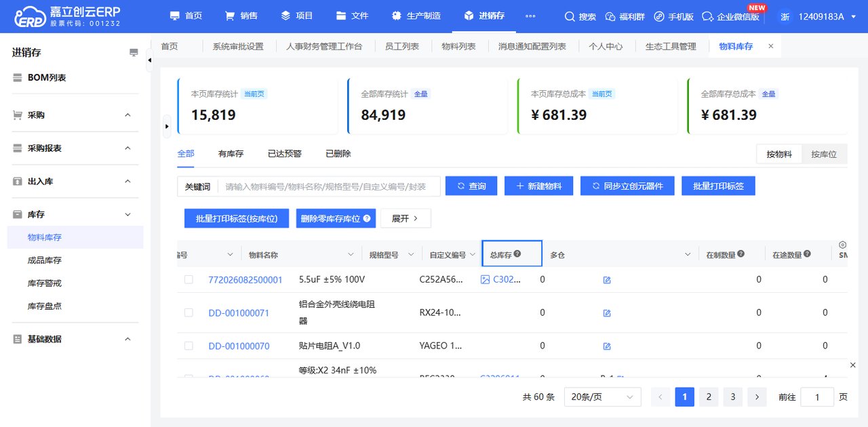Show the 在途数量 help tooltip icon
The height and width of the screenshot is (427, 868).
coord(808,254)
